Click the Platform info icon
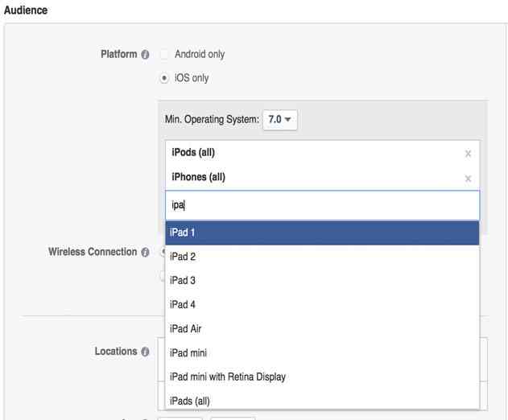This screenshot has width=508, height=420. pos(145,55)
